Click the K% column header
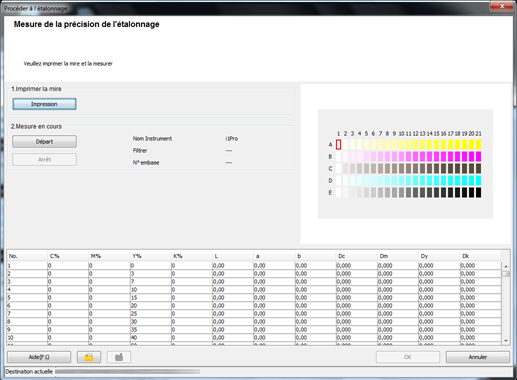Image resolution: width=517 pixels, height=380 pixels. click(x=192, y=256)
